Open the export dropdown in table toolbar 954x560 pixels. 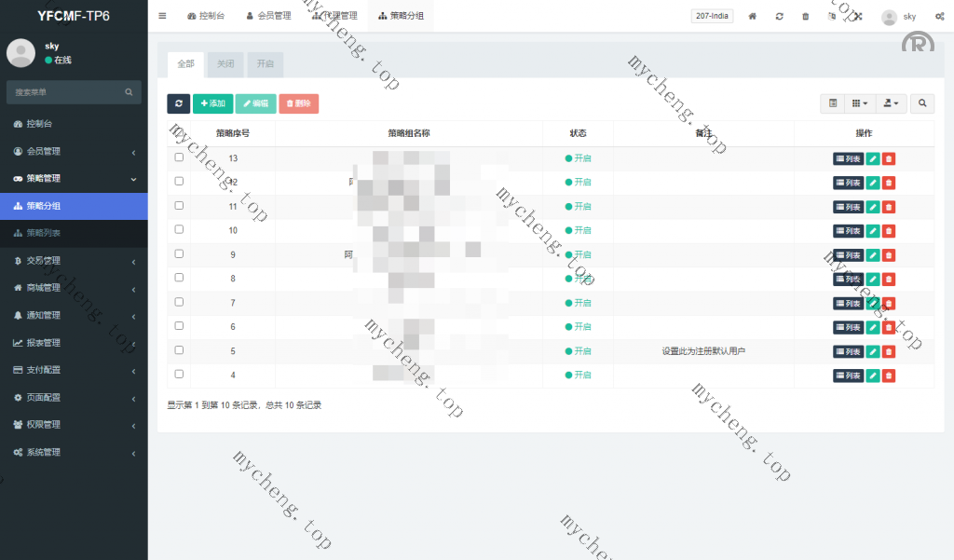click(x=892, y=103)
